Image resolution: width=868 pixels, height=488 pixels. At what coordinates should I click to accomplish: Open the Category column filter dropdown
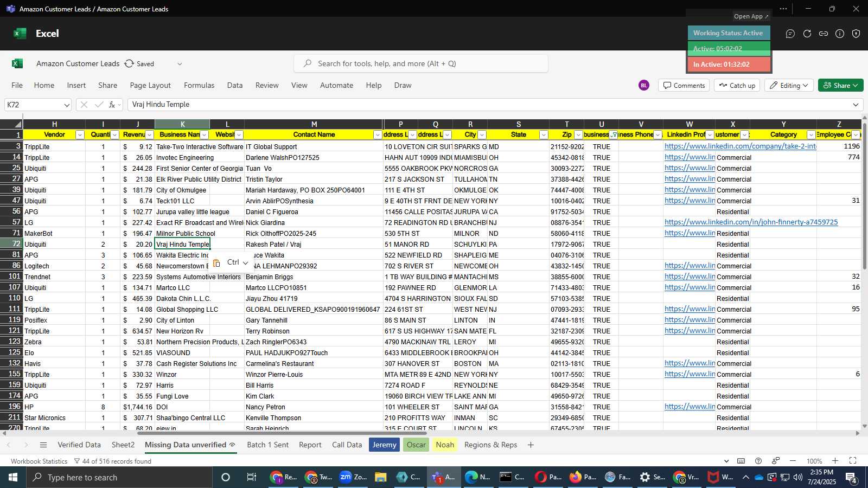click(811, 135)
